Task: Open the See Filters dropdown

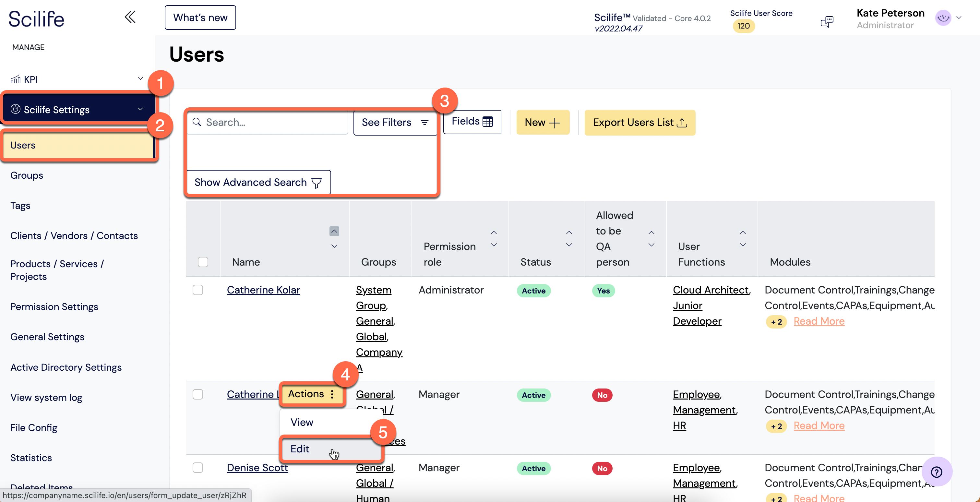Action: pyautogui.click(x=395, y=123)
